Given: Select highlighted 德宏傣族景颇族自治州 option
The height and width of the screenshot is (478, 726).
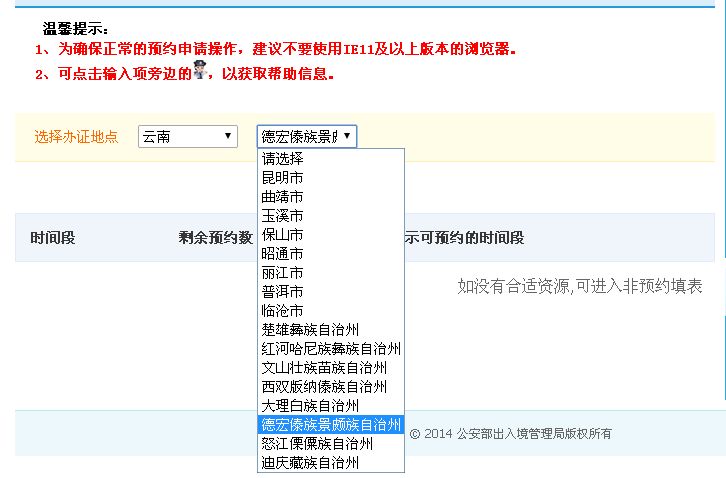Looking at the screenshot, I should pyautogui.click(x=331, y=425).
